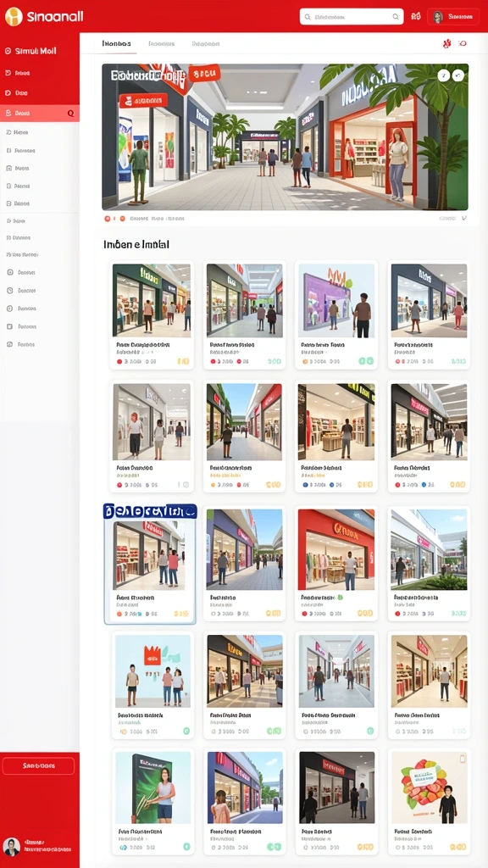Open the large red storefront card

[x=336, y=564]
